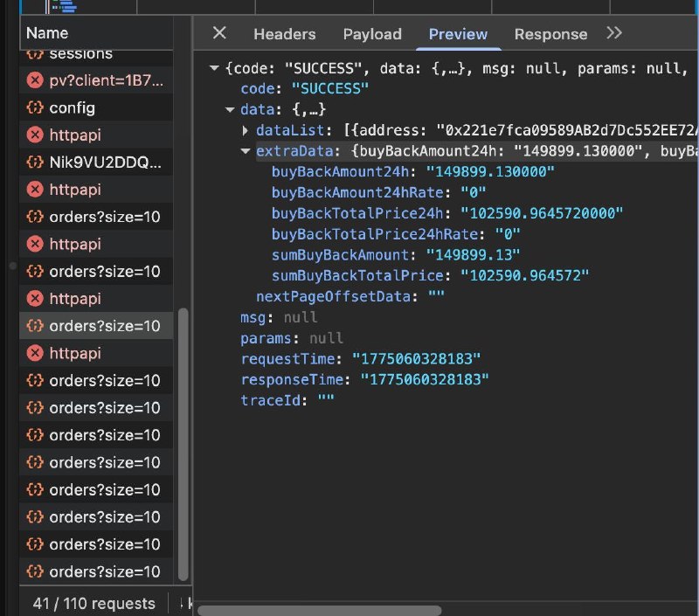699x616 pixels.
Task: Click the JSON icon of highlighted orders?size=10 row
Action: 35,326
